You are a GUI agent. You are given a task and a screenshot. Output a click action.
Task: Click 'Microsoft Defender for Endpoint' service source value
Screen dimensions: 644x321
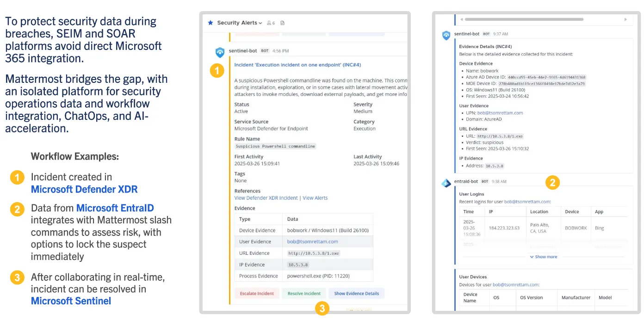(271, 129)
